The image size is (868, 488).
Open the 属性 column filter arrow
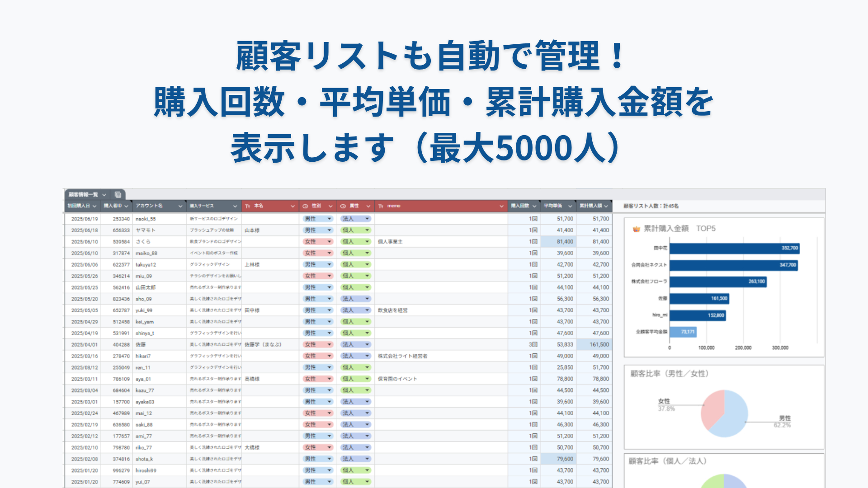[x=368, y=206]
